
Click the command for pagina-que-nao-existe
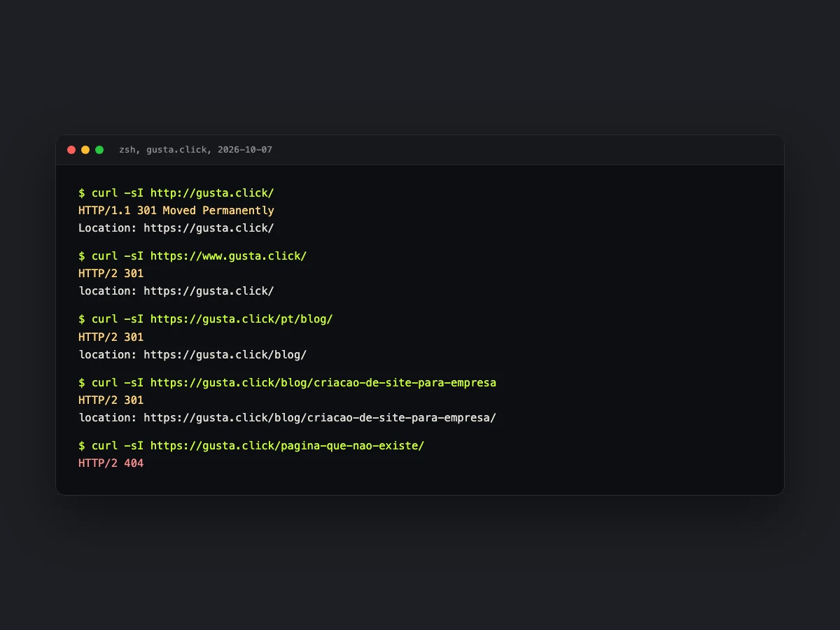click(258, 445)
